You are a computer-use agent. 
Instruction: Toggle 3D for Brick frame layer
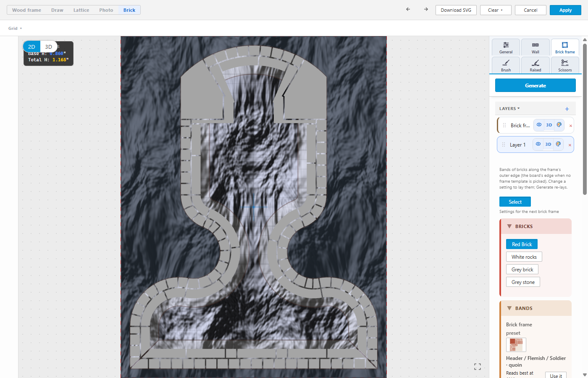pyautogui.click(x=549, y=125)
